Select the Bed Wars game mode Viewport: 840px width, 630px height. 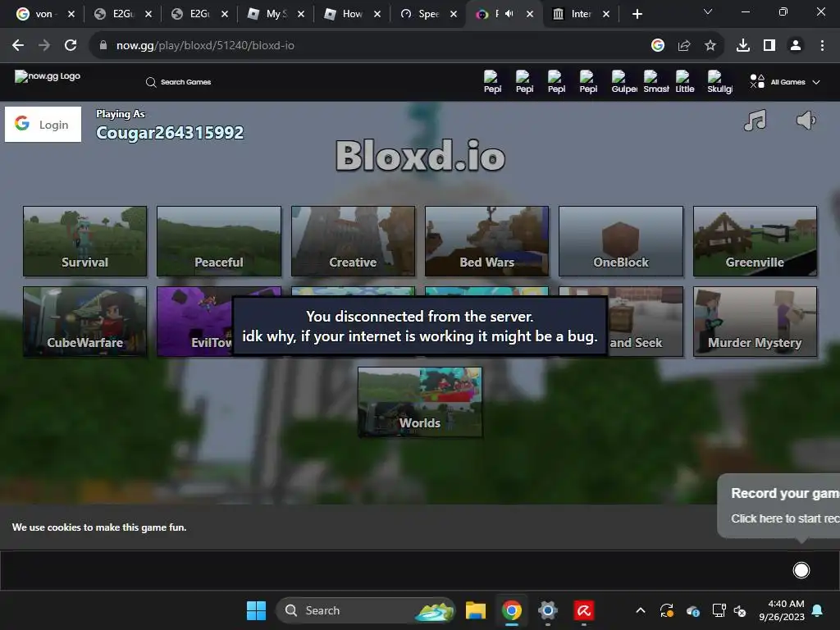tap(487, 241)
